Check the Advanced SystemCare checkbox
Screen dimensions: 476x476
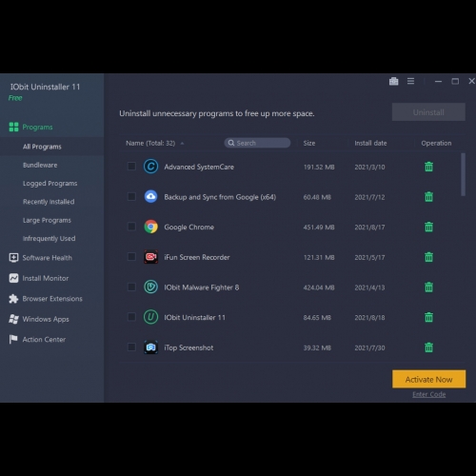pos(131,166)
